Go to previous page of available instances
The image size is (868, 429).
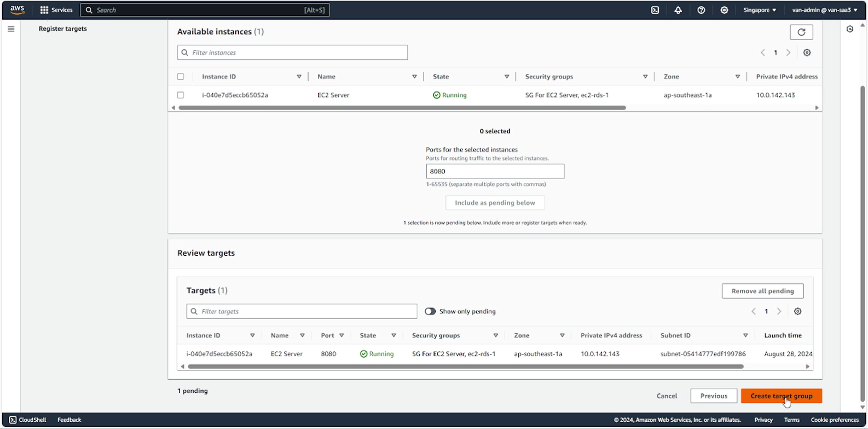pos(763,53)
